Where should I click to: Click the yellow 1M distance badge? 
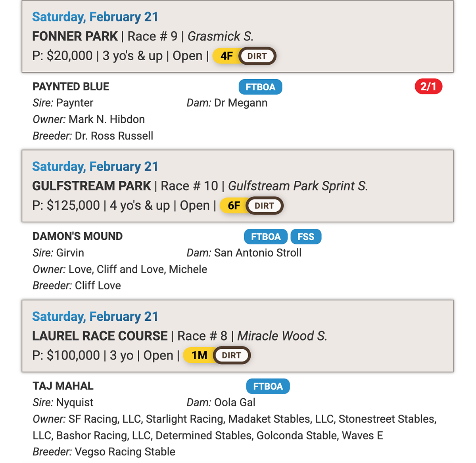199,355
